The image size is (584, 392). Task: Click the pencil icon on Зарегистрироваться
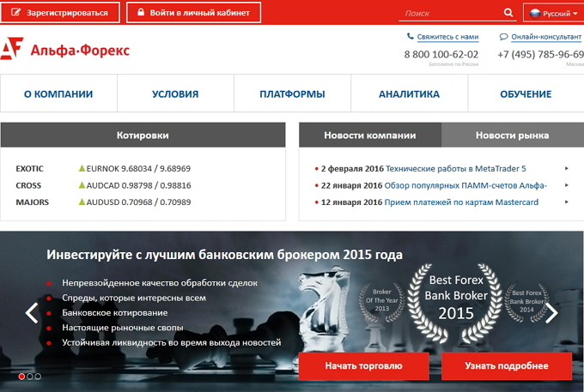tap(15, 12)
